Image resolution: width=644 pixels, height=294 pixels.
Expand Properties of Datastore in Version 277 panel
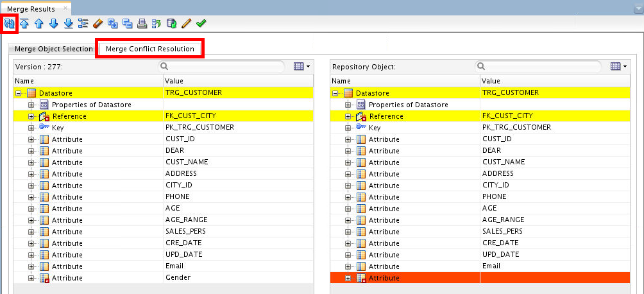click(31, 105)
